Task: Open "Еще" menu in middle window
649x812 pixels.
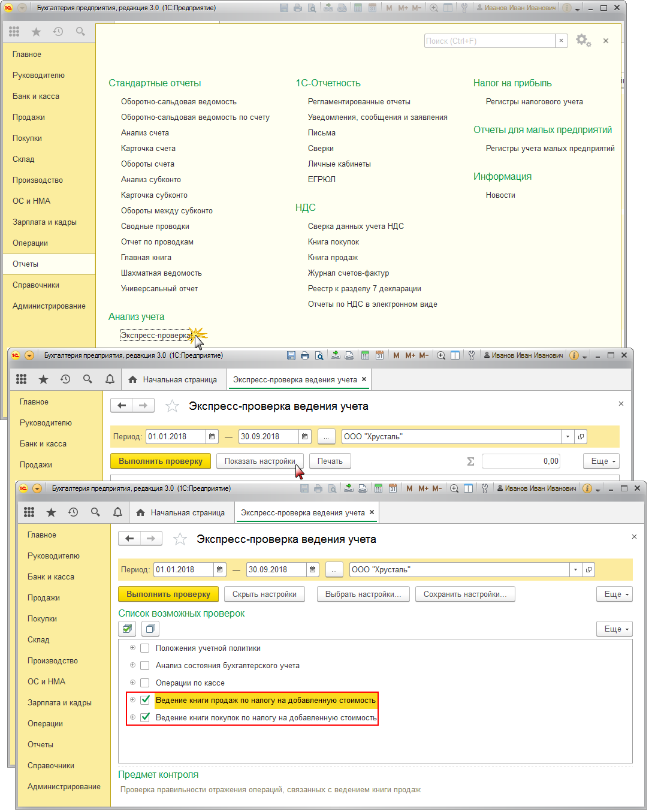Action: pyautogui.click(x=601, y=461)
